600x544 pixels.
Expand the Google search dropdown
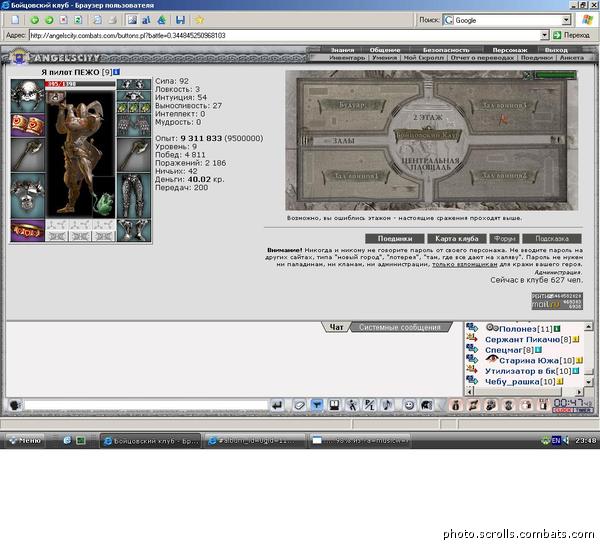(566, 20)
